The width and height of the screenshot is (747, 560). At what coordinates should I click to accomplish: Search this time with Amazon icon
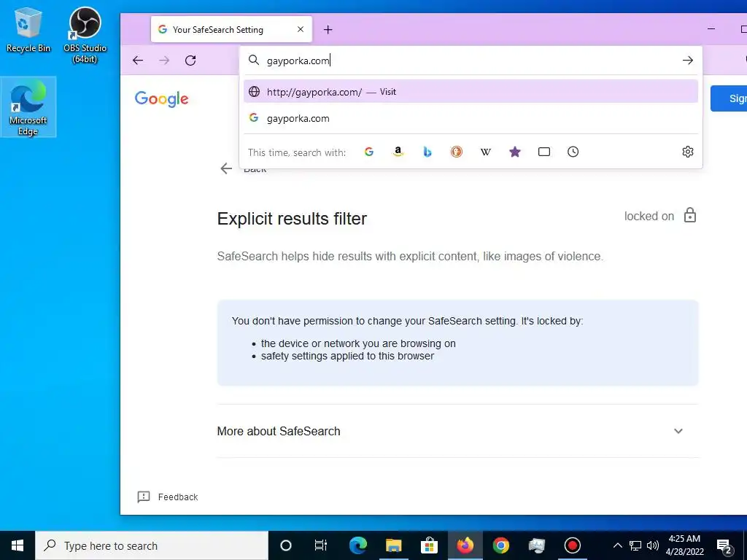point(398,152)
